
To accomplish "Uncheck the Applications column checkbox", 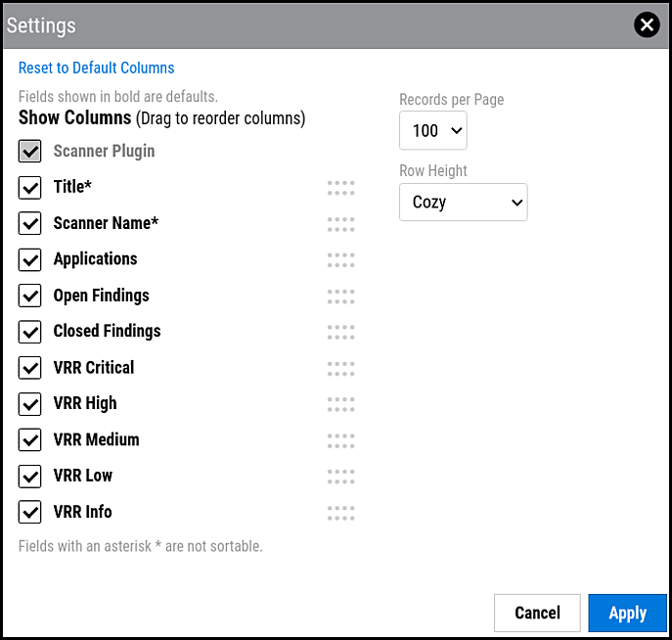I will [x=30, y=260].
